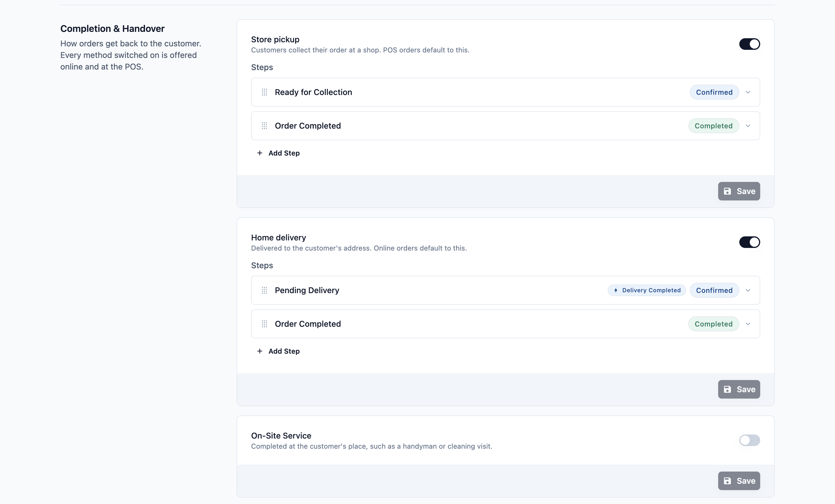Save the Store pickup settings

coord(739,191)
